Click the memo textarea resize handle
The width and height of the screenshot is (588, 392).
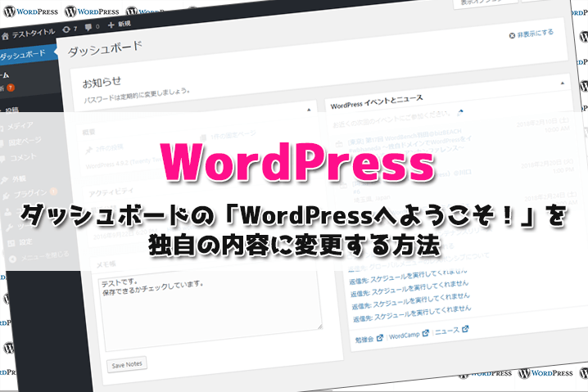319,327
